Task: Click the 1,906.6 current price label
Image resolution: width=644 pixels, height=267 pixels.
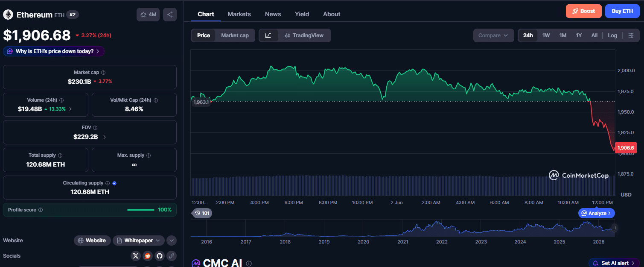Action: (626, 148)
